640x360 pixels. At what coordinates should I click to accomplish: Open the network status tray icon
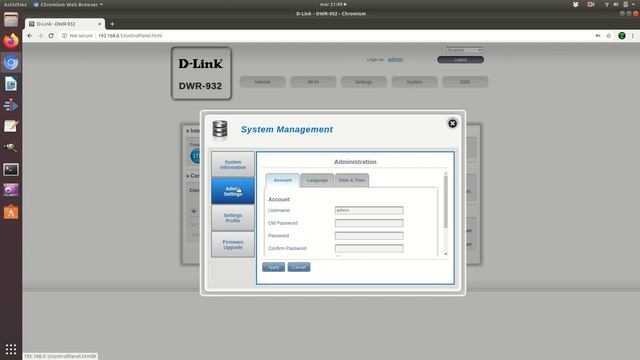click(607, 4)
